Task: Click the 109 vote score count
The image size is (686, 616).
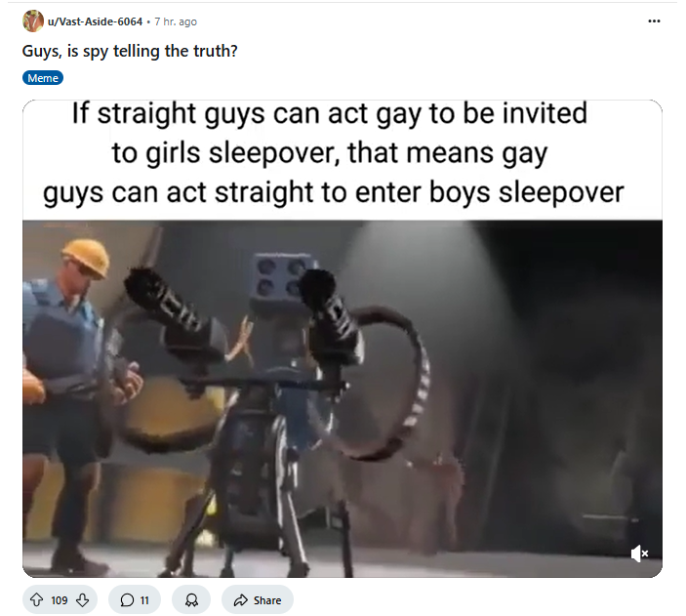Action: (x=60, y=599)
